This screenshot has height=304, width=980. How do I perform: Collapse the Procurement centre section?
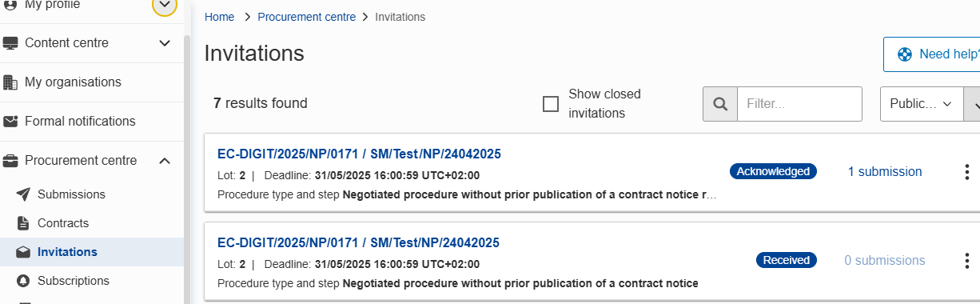[165, 161]
